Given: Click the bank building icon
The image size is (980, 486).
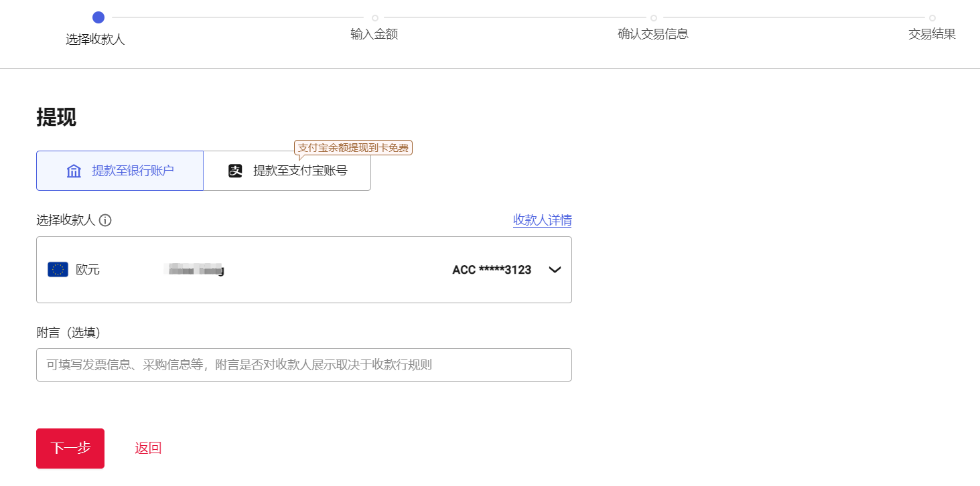Looking at the screenshot, I should (74, 171).
